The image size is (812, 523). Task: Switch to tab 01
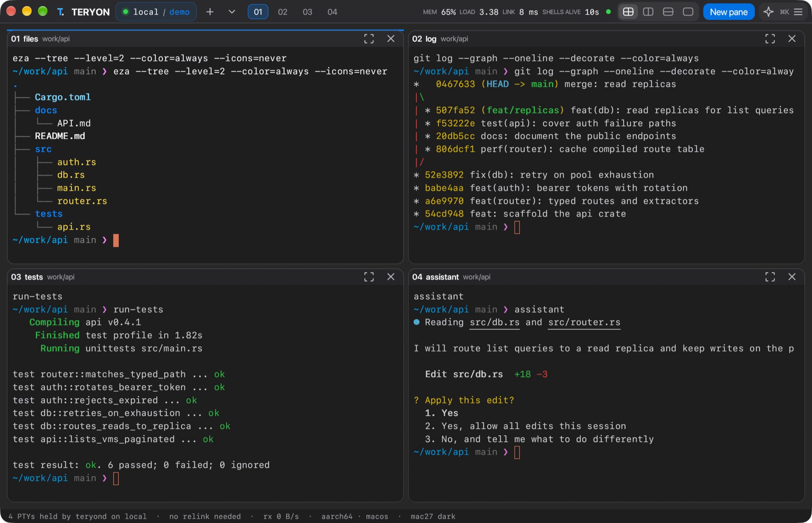258,12
